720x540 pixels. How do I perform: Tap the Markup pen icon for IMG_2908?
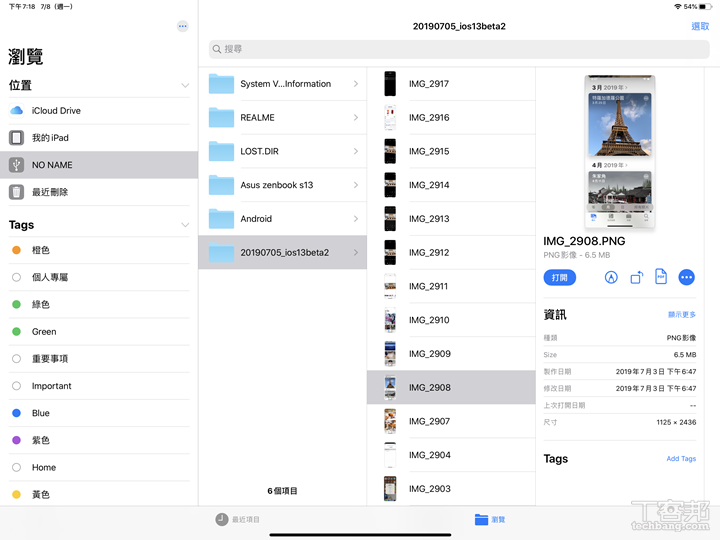[x=611, y=277]
